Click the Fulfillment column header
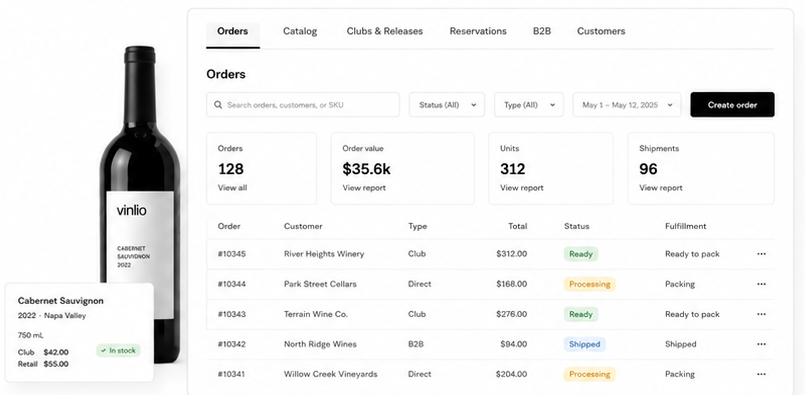This screenshot has height=395, width=805. click(685, 226)
